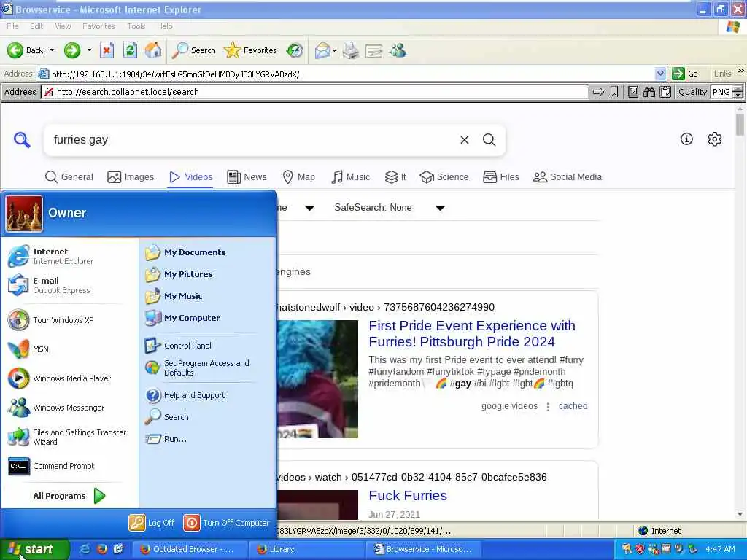Click the Log Off button

[152, 523]
